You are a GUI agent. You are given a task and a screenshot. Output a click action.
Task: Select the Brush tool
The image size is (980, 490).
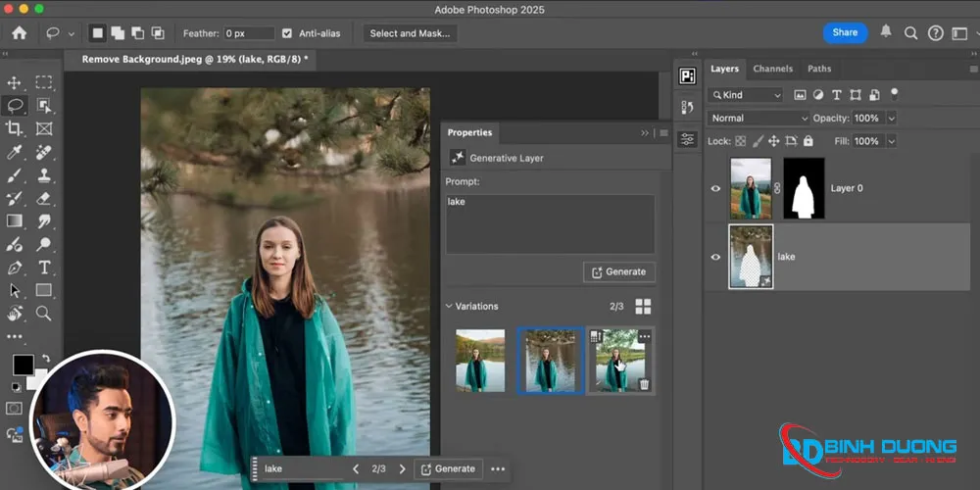[x=14, y=175]
